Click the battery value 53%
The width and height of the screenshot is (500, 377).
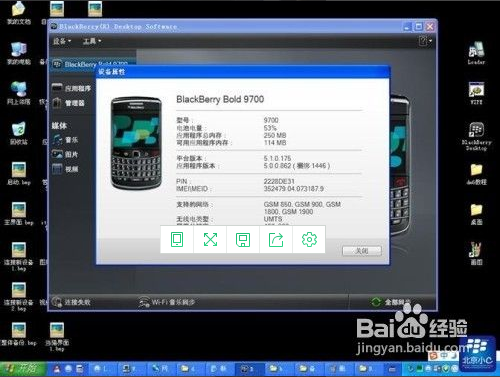[x=270, y=128]
